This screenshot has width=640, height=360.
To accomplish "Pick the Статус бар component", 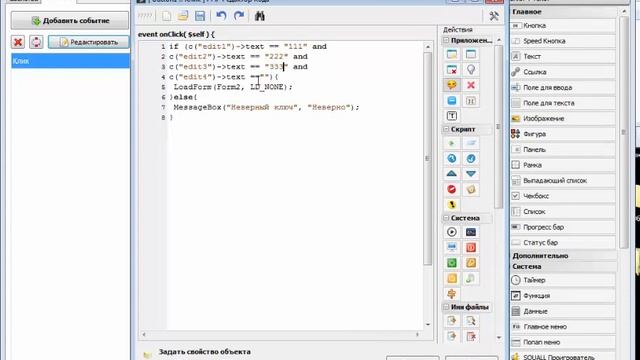I will [x=563, y=242].
